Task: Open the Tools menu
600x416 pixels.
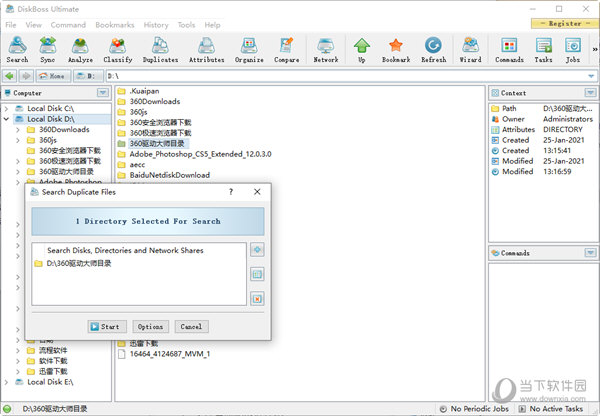Action: [x=186, y=25]
